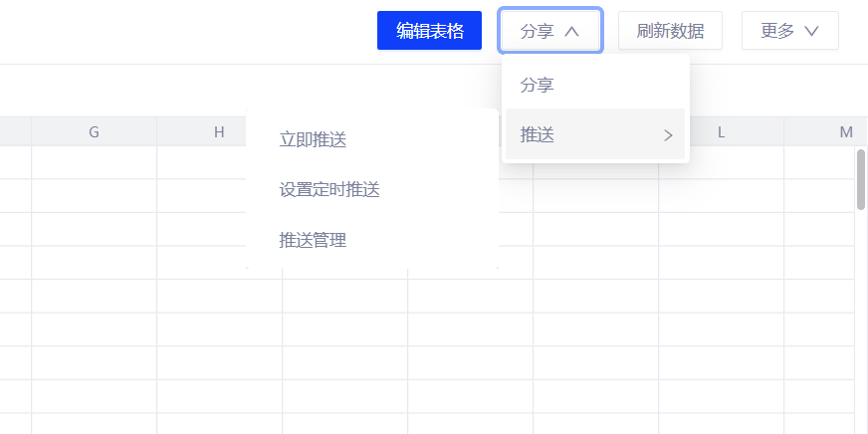Select column L header
Image resolution: width=868 pixels, height=434 pixels.
[721, 132]
